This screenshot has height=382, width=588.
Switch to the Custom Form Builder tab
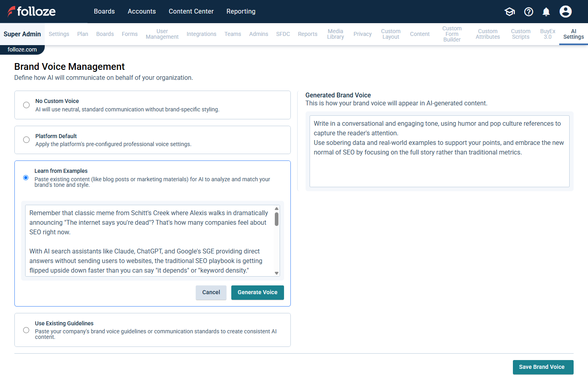click(x=452, y=34)
